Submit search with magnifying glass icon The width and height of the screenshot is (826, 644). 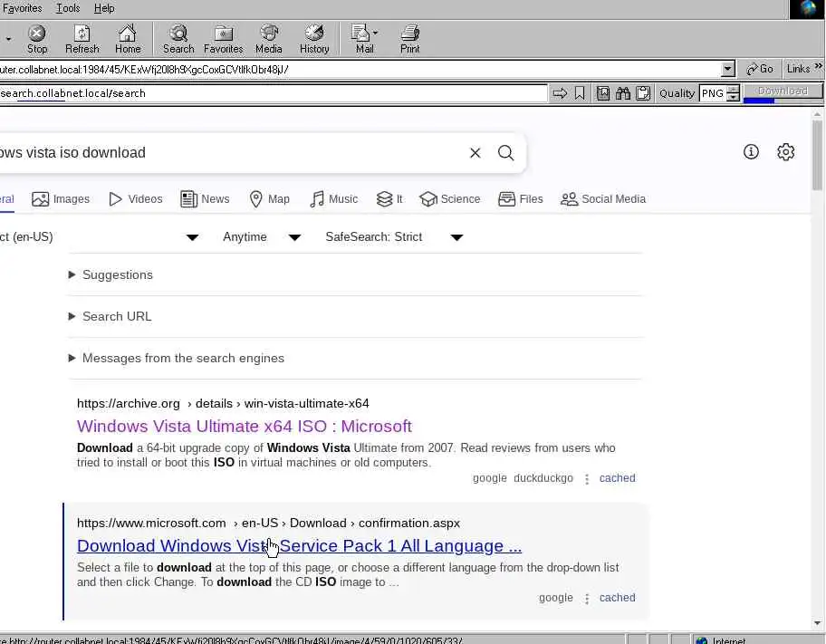point(505,153)
